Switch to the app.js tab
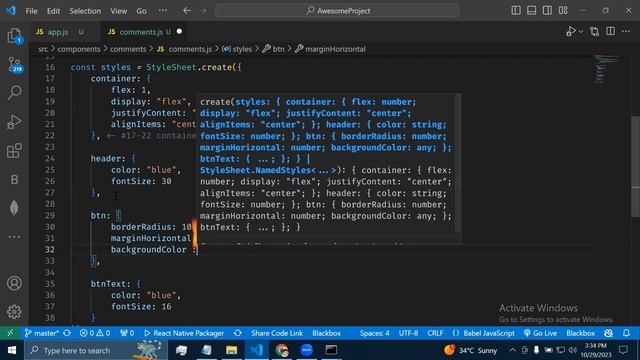 (58, 32)
